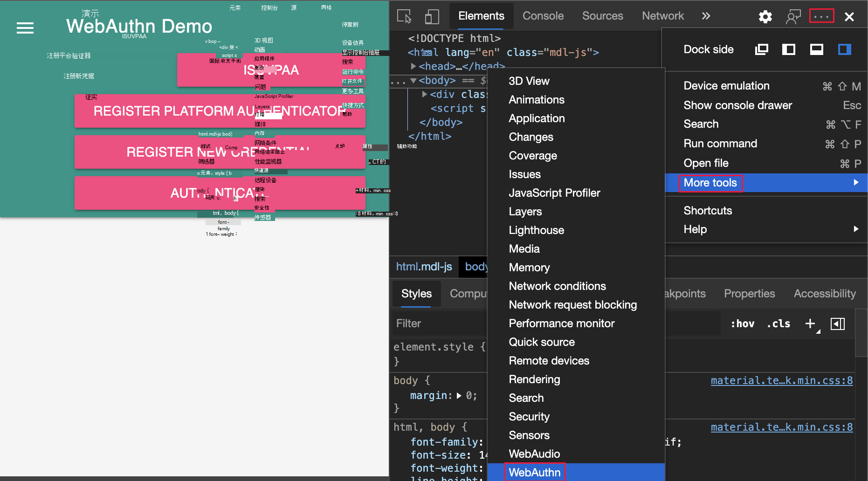Undock DevTools into separate window
The height and width of the screenshot is (481, 868).
tap(762, 49)
